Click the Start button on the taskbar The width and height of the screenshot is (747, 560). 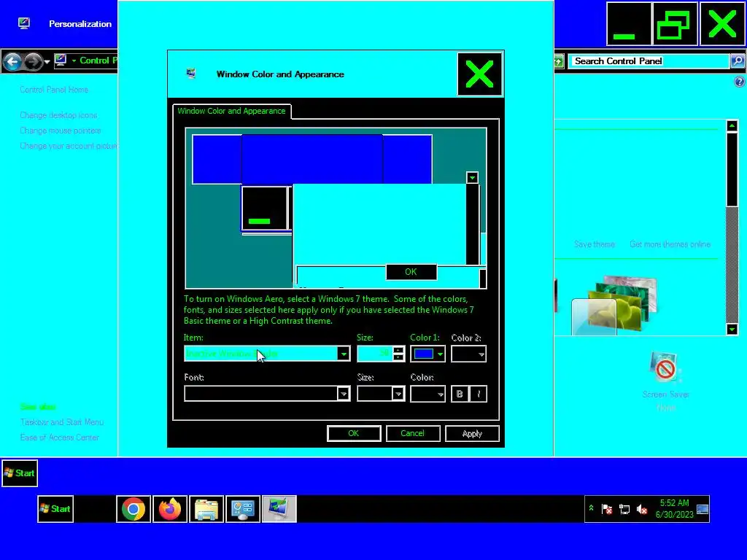(55, 508)
